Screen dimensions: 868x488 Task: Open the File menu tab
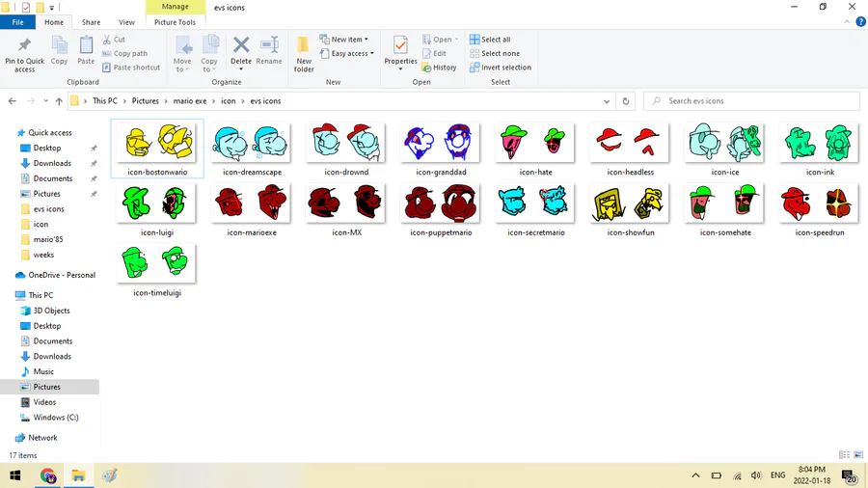17,22
